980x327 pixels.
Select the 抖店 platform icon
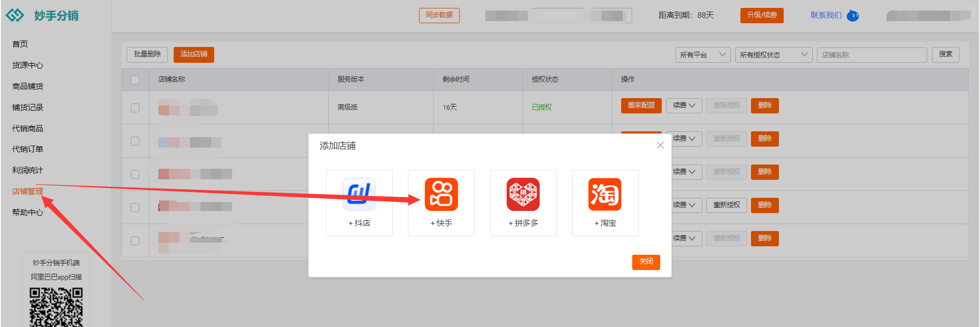click(359, 194)
